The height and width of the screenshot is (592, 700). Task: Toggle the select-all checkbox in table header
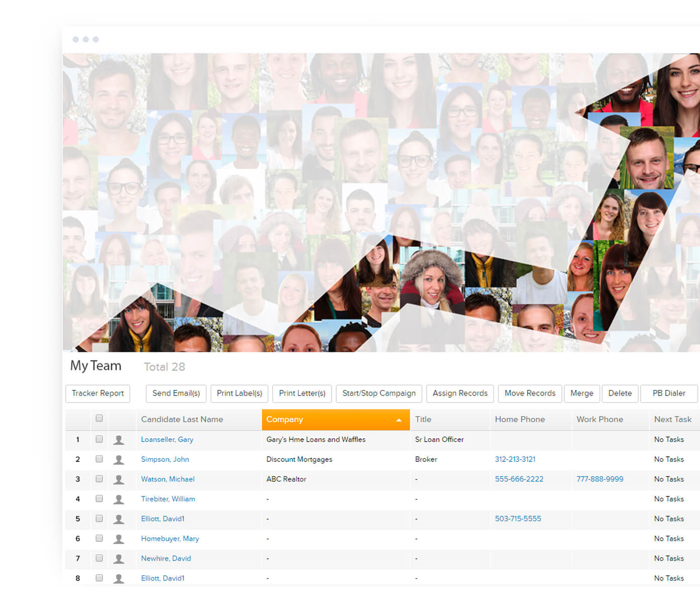(99, 418)
